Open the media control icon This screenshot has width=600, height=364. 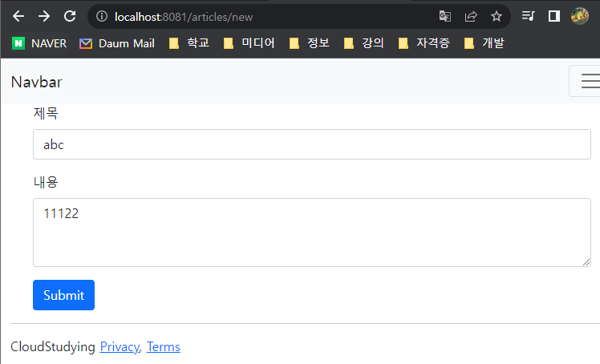click(528, 16)
